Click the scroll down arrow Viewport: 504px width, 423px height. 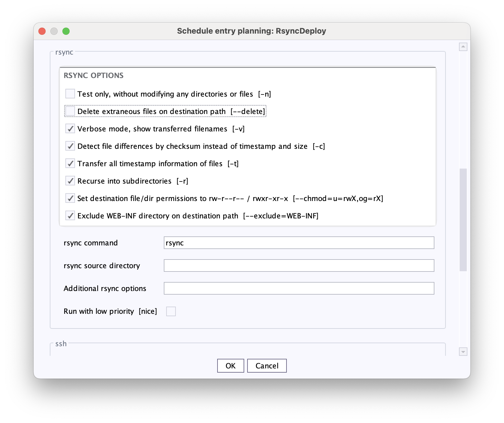click(x=463, y=352)
